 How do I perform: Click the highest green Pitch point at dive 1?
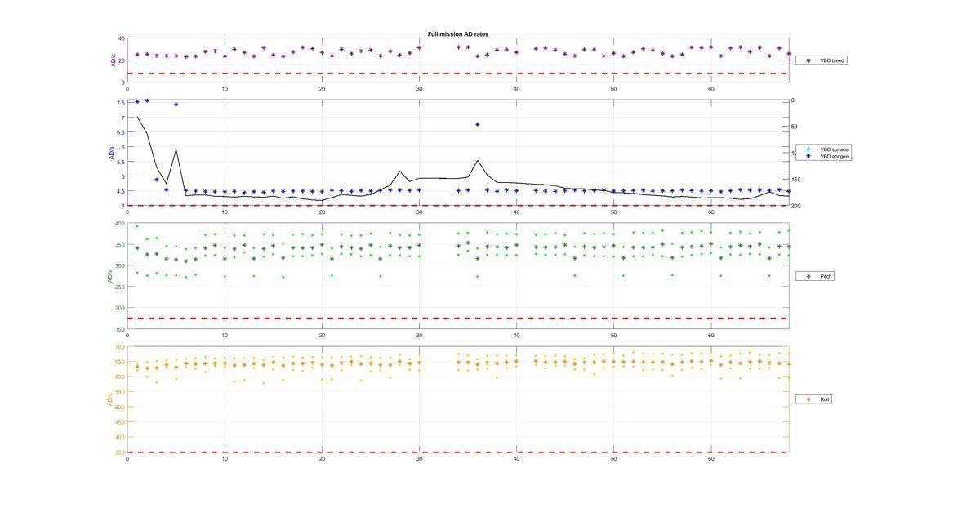point(137,226)
